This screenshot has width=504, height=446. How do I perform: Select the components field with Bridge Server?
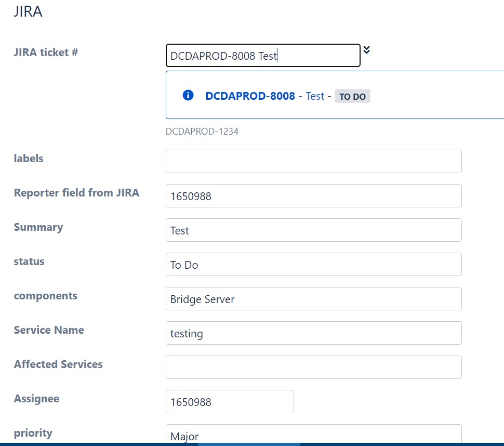(x=313, y=298)
